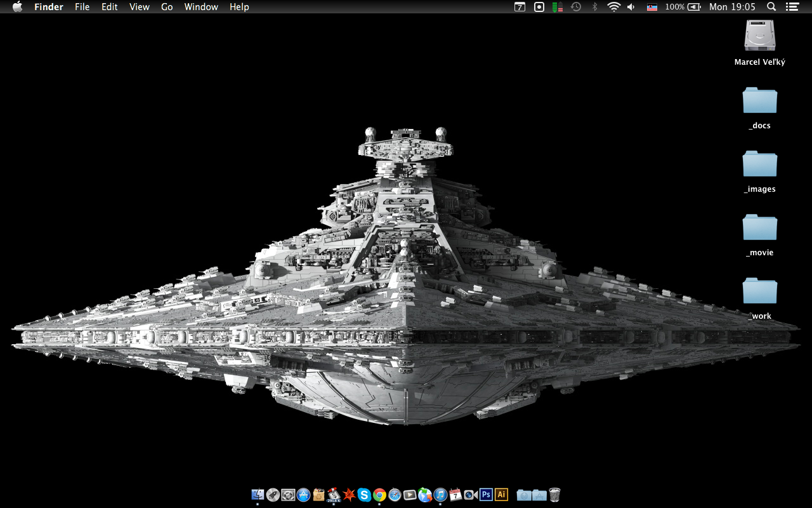Open the red starburst app in Dock

pyautogui.click(x=349, y=495)
